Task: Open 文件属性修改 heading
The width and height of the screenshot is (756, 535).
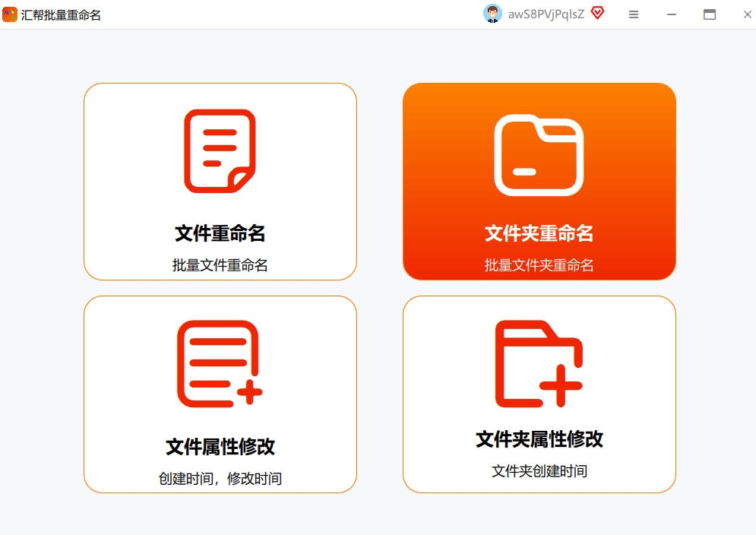Action: point(220,447)
